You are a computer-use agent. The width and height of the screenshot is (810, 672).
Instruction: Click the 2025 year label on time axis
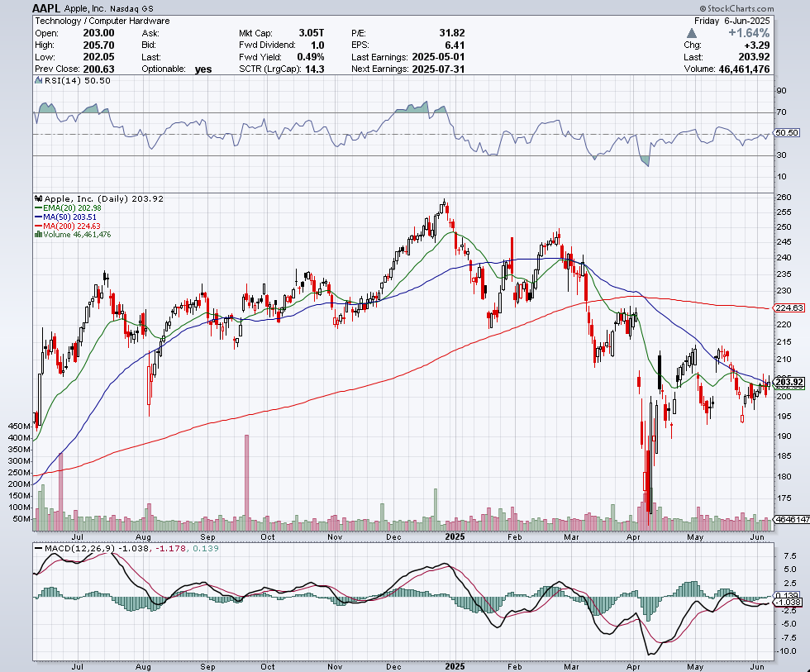click(x=455, y=536)
